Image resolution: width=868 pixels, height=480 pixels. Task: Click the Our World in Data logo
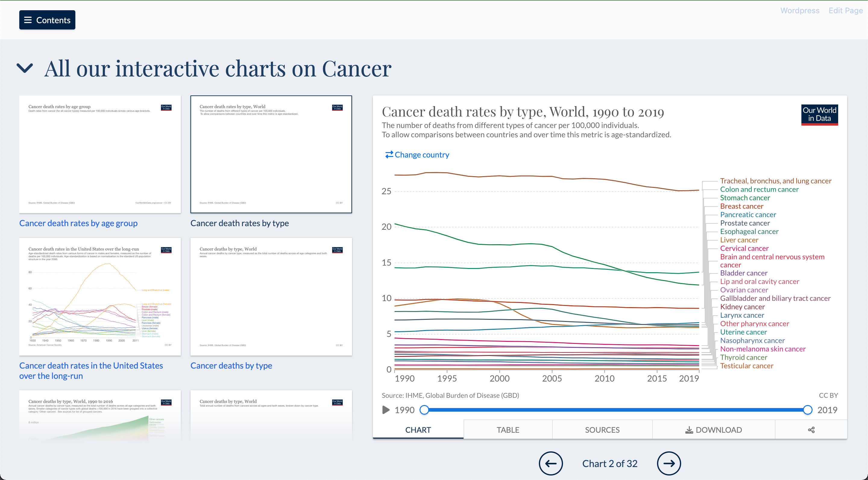tap(819, 115)
